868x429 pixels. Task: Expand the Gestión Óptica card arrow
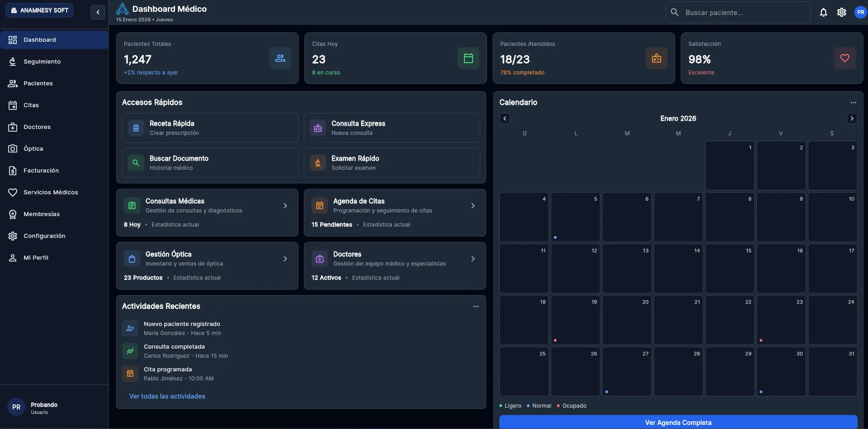[x=285, y=259]
